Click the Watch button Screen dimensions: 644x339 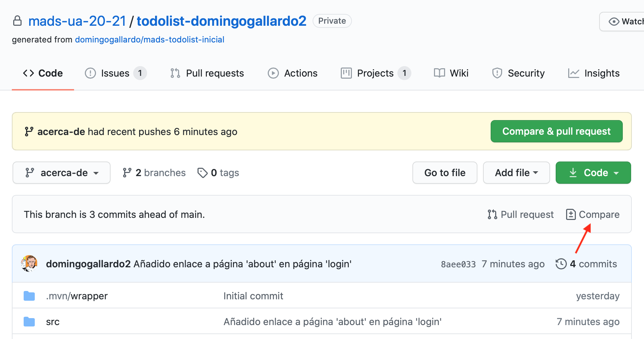click(x=622, y=22)
